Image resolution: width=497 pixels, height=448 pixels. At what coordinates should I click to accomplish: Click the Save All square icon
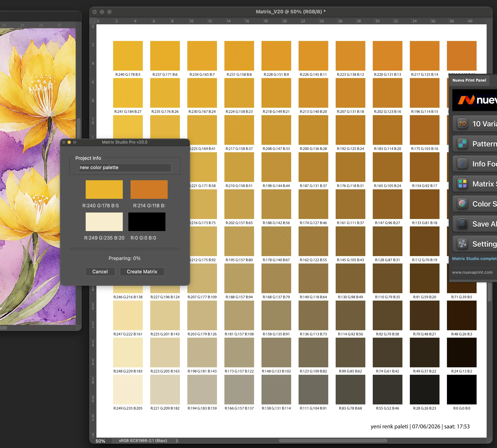(462, 224)
